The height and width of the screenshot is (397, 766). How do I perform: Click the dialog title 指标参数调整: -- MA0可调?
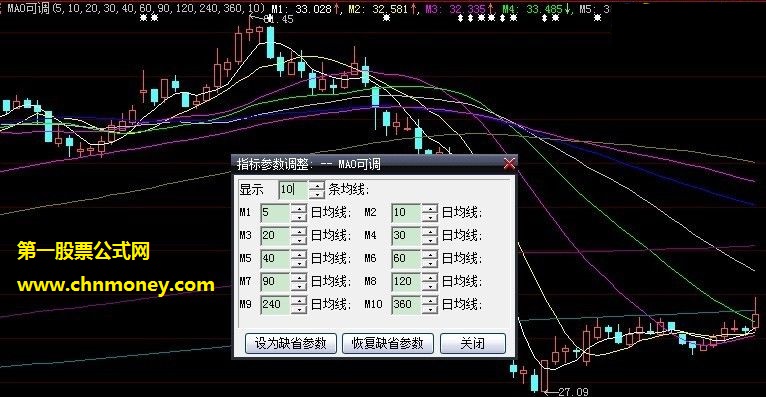309,164
